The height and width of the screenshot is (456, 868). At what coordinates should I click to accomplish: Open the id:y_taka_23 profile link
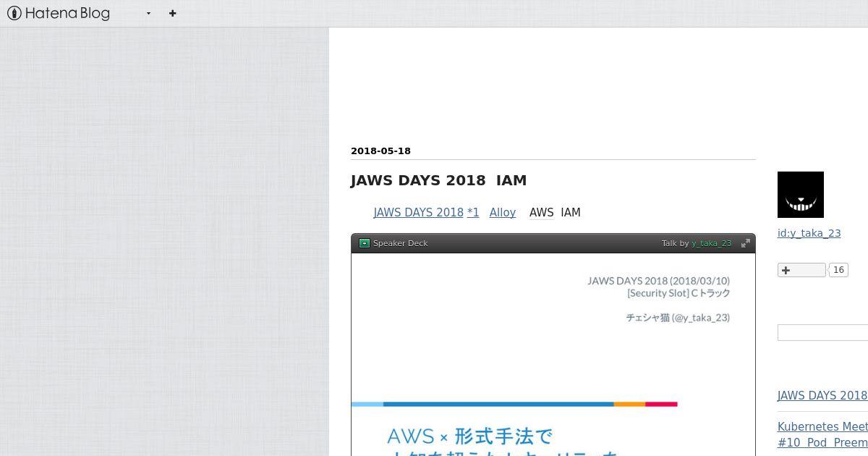tap(809, 233)
